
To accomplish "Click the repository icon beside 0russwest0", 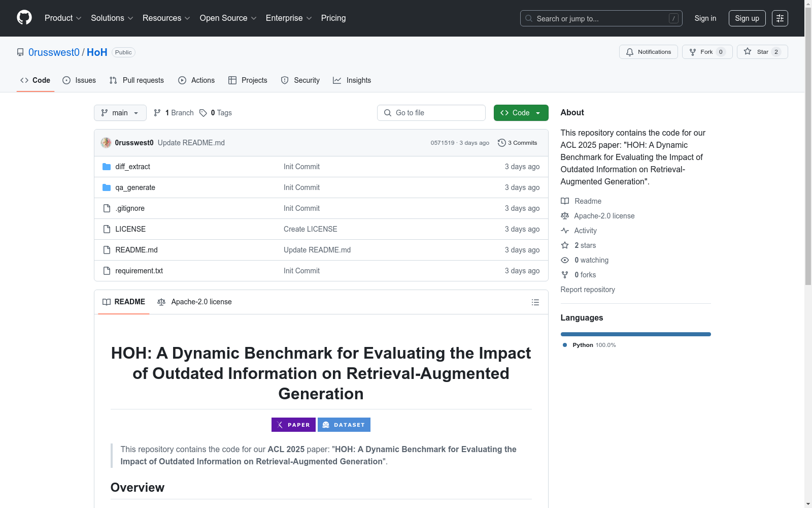I will pyautogui.click(x=20, y=52).
